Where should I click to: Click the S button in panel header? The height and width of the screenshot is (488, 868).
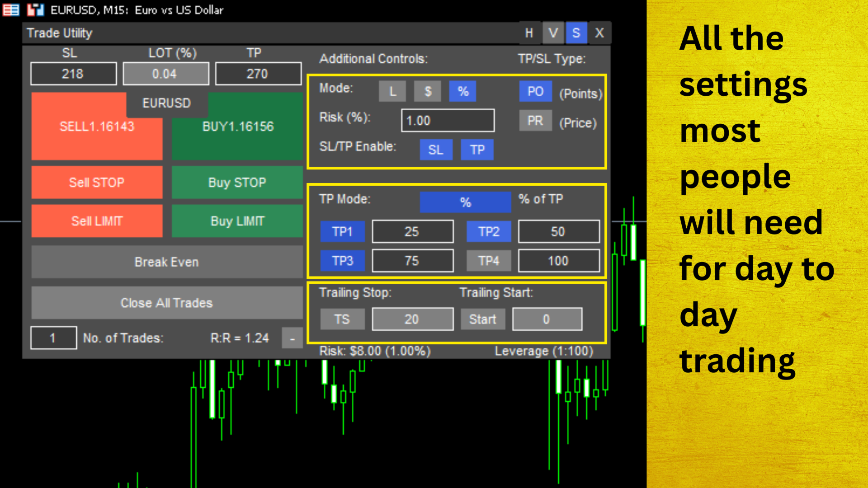point(576,33)
